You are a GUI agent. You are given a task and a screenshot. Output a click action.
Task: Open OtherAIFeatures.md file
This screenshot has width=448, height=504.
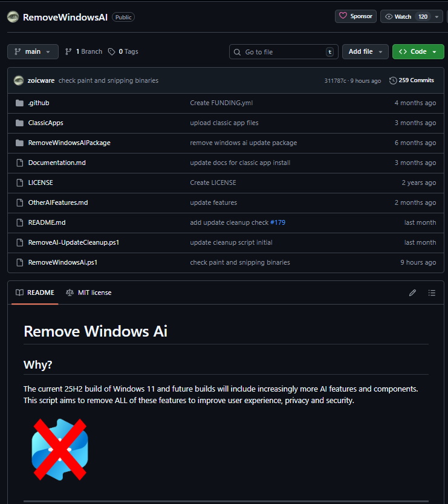pyautogui.click(x=58, y=202)
